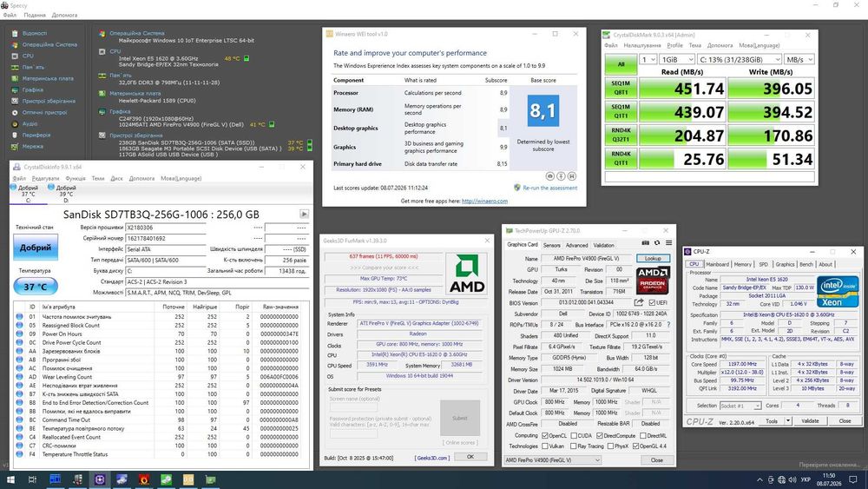Viewport: 868px width, 489px height.
Task: Open GPU selection dropdown in GPU-Z
Action: point(552,460)
